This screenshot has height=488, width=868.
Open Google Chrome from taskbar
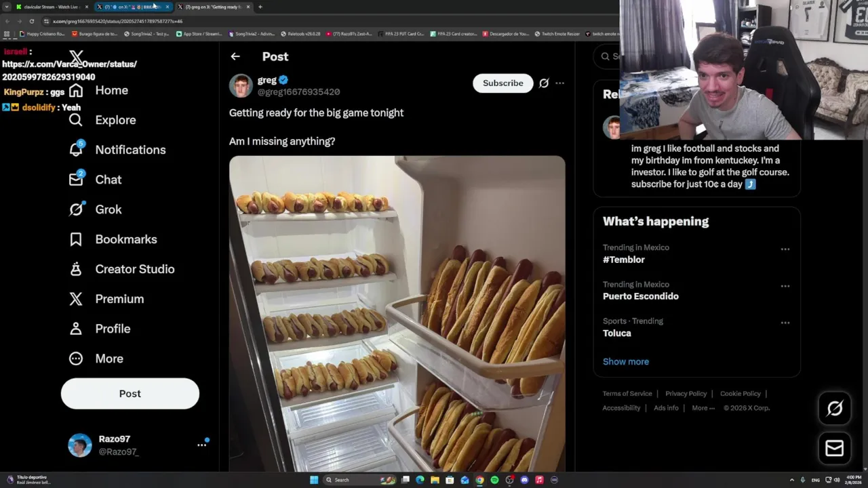click(479, 480)
